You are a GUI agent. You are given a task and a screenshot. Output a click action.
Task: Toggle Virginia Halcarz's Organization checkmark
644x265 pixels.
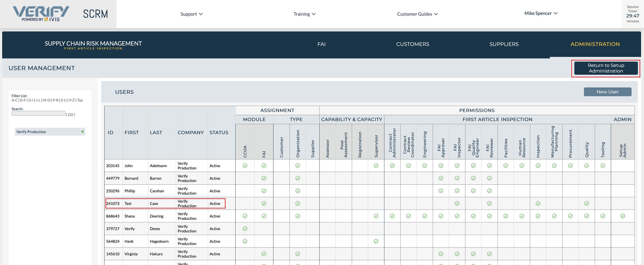tap(298, 254)
